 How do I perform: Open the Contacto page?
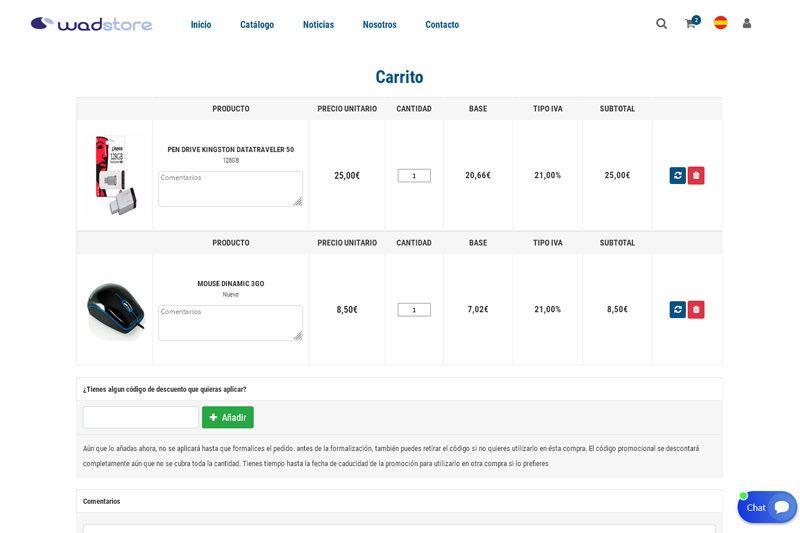click(x=442, y=24)
